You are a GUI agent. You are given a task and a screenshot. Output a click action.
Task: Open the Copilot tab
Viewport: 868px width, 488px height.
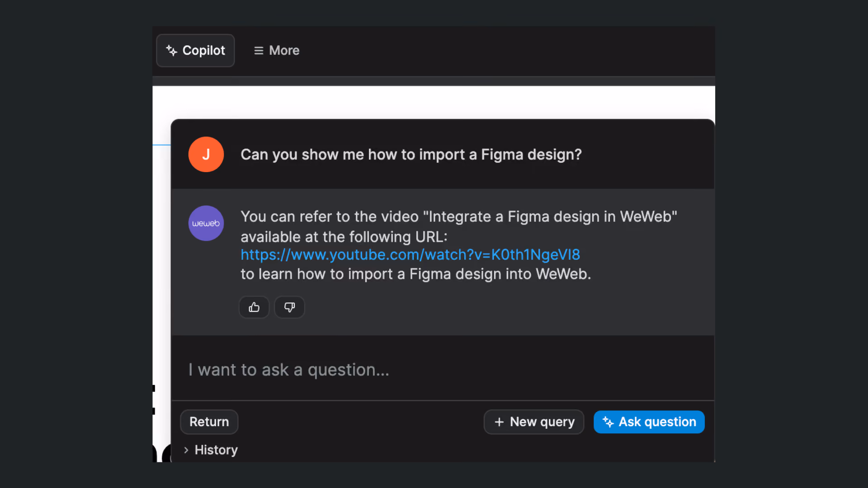195,51
